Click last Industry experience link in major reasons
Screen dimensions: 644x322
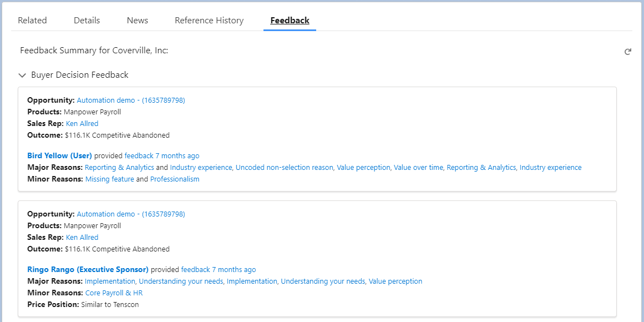(x=550, y=167)
